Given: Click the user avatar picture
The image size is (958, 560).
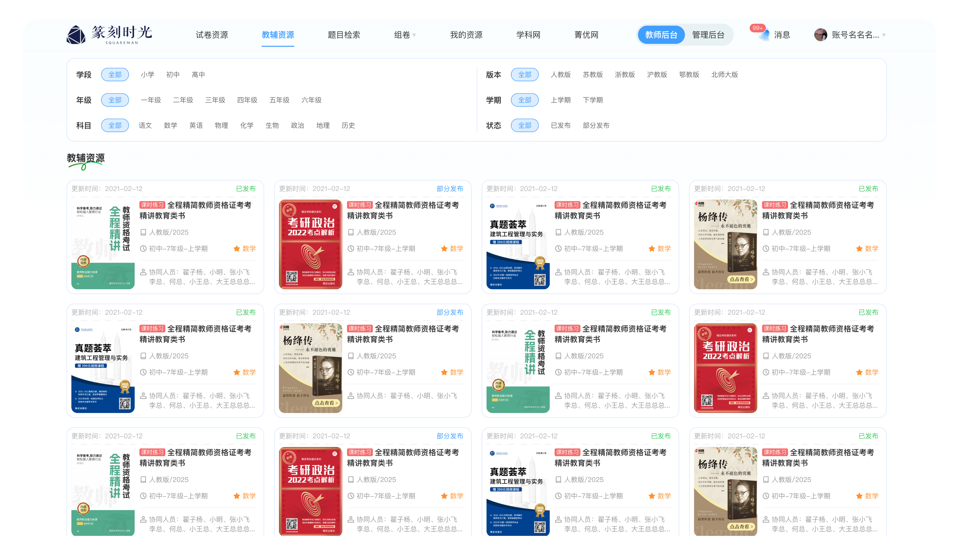Looking at the screenshot, I should [820, 35].
